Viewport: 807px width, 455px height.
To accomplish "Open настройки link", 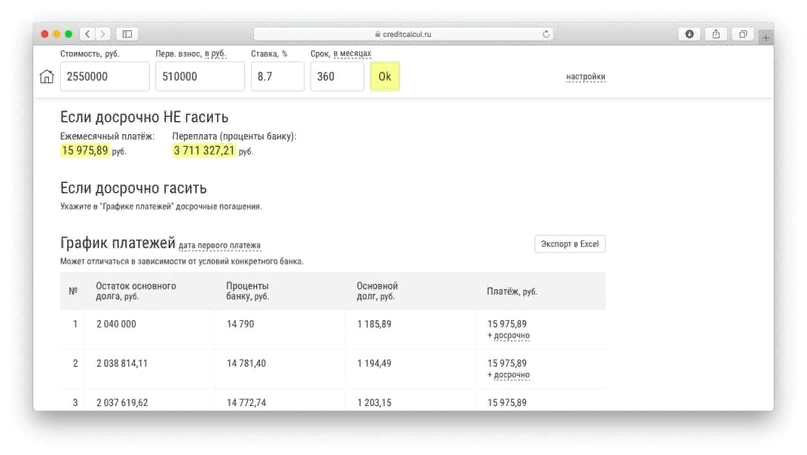I will [586, 77].
